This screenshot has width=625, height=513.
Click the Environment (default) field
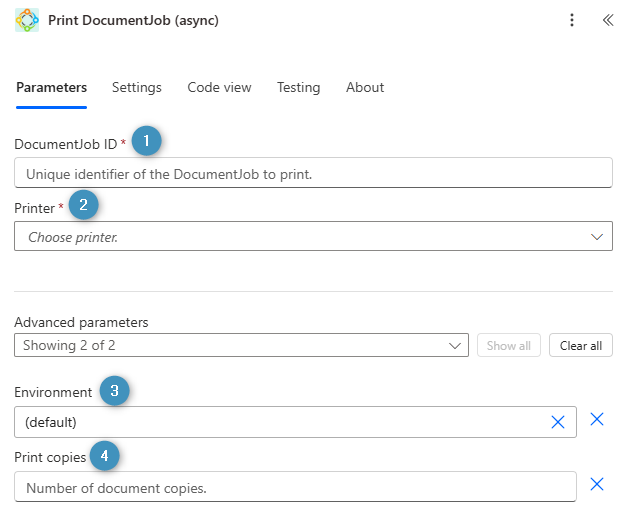pyautogui.click(x=280, y=422)
